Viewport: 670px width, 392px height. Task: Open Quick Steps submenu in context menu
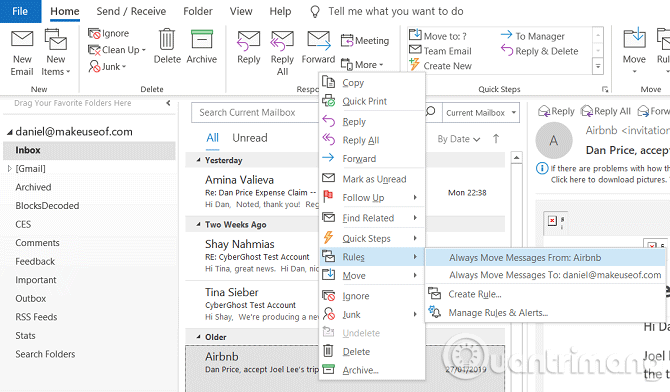[372, 239]
